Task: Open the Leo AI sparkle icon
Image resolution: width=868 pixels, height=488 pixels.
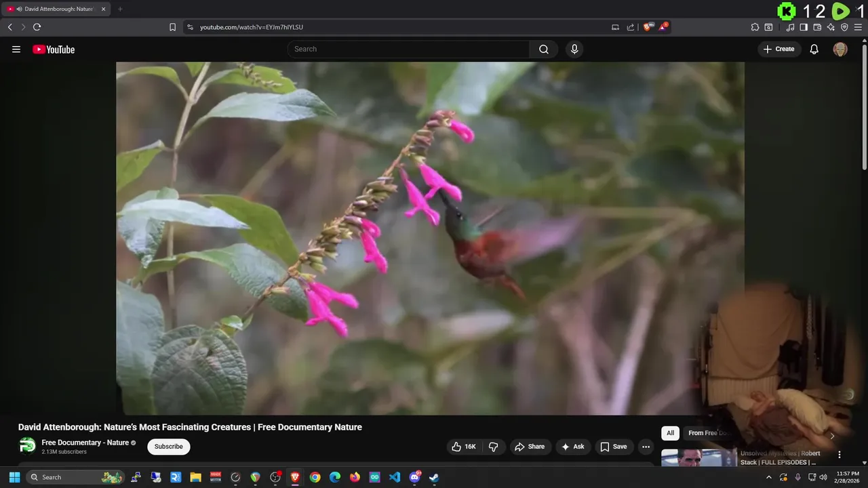Action: (x=831, y=27)
